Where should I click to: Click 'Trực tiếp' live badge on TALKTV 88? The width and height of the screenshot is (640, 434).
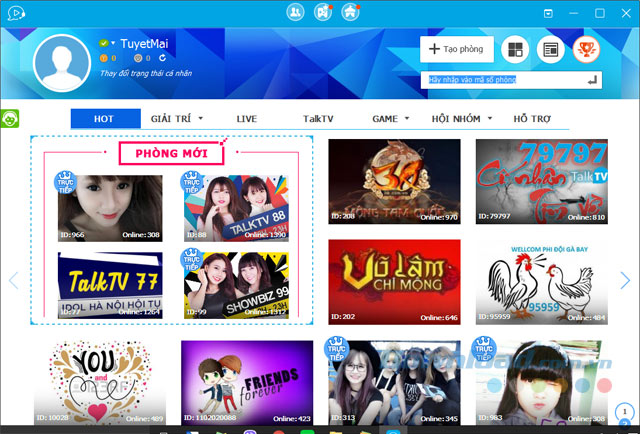(x=191, y=182)
